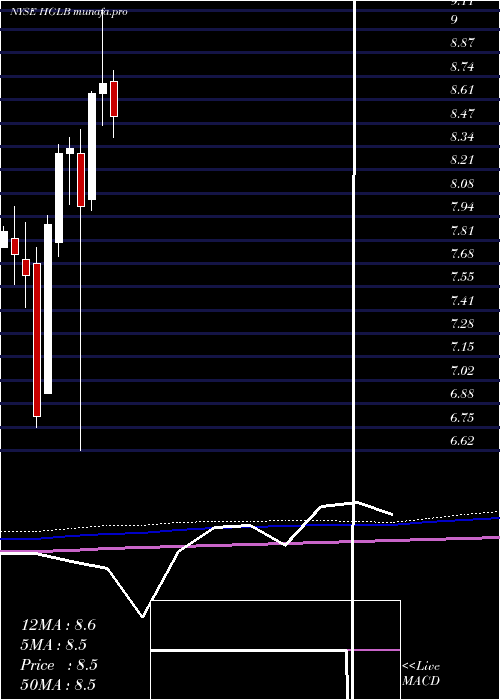Click the Price : 8.5 readout

(x=59, y=665)
